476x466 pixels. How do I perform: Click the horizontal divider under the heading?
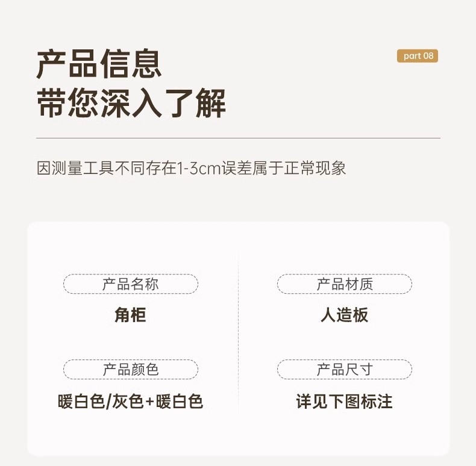238,138
